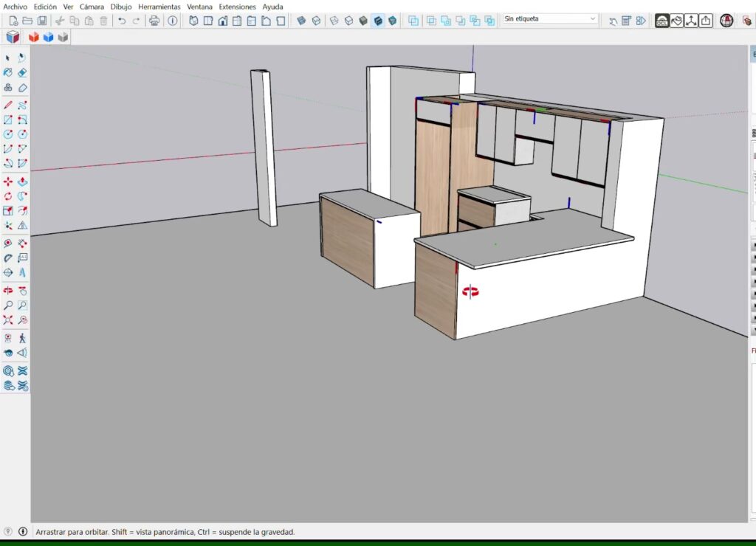Select the Push/Pull tool

(x=22, y=182)
